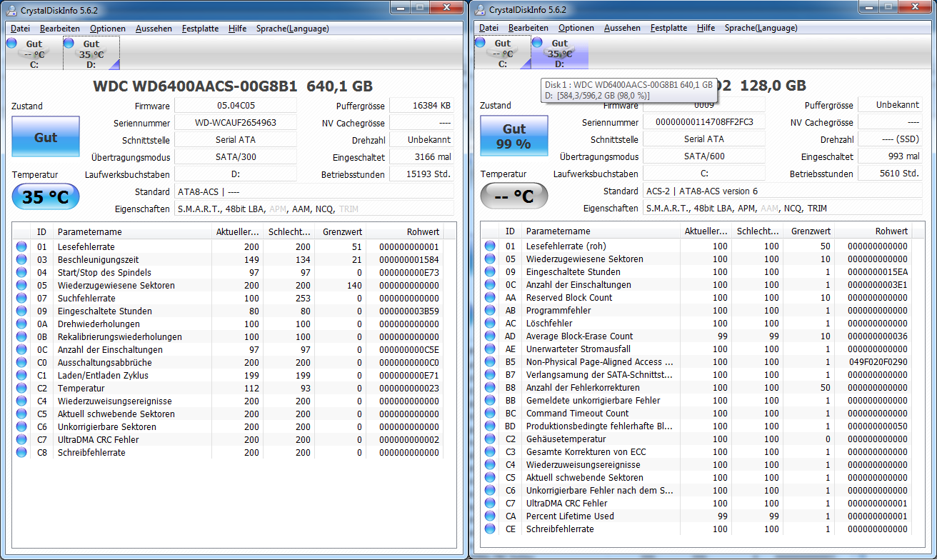Click Eingeschaltet field 993 mal

point(890,156)
